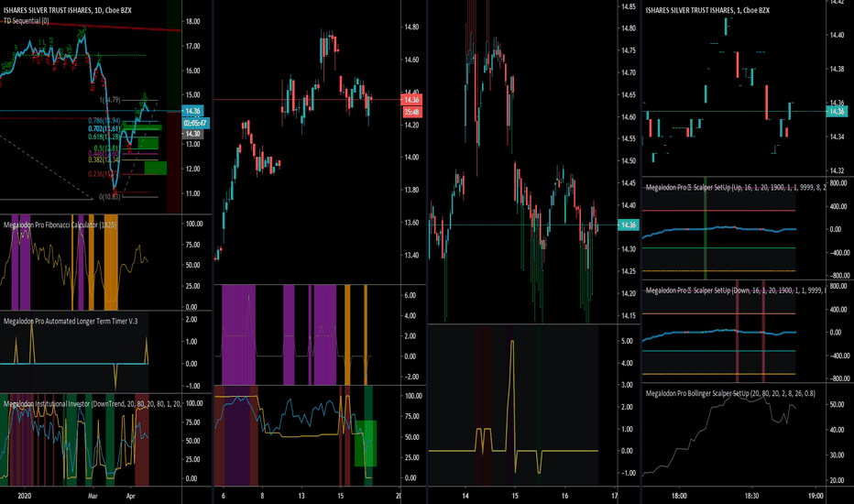Image resolution: width=854 pixels, height=504 pixels.
Task: Open the Megalodon Pro Bollinger Scalper SetUp label
Action: coord(730,393)
